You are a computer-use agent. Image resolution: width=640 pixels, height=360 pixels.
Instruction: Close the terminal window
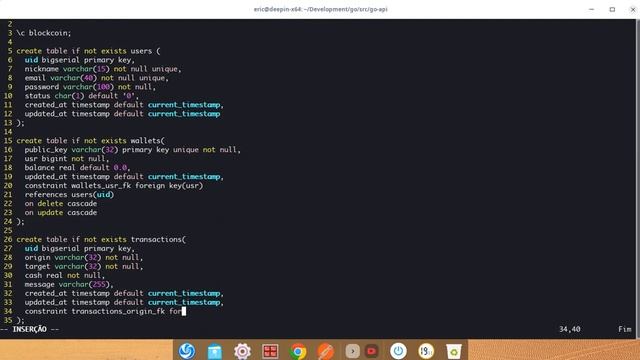pyautogui.click(x=633, y=9)
